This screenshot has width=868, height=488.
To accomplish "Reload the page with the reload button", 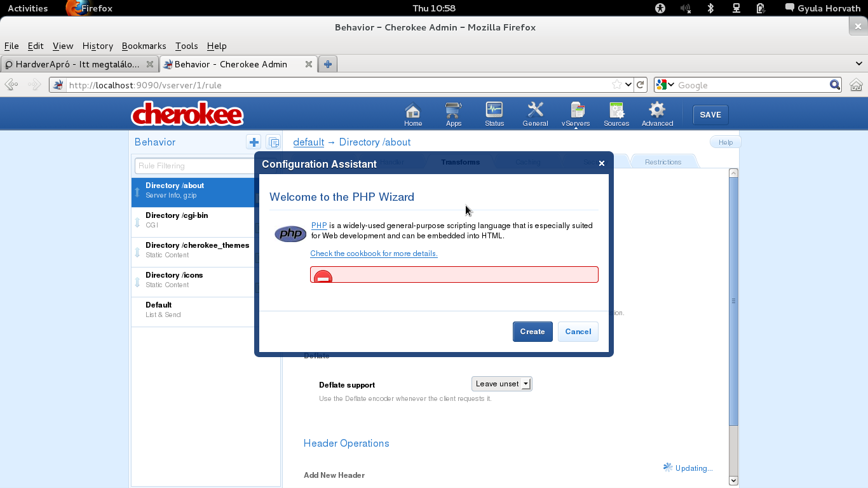I will pyautogui.click(x=641, y=85).
